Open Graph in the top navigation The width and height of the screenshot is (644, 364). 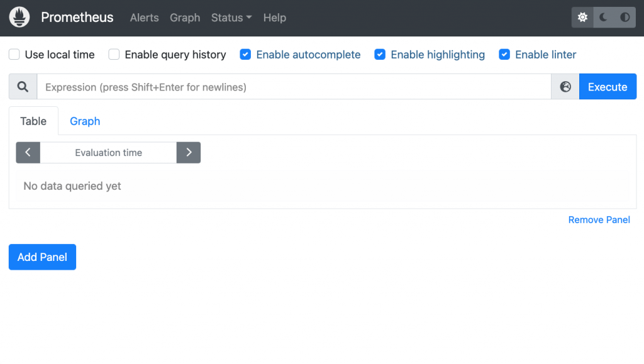click(185, 18)
